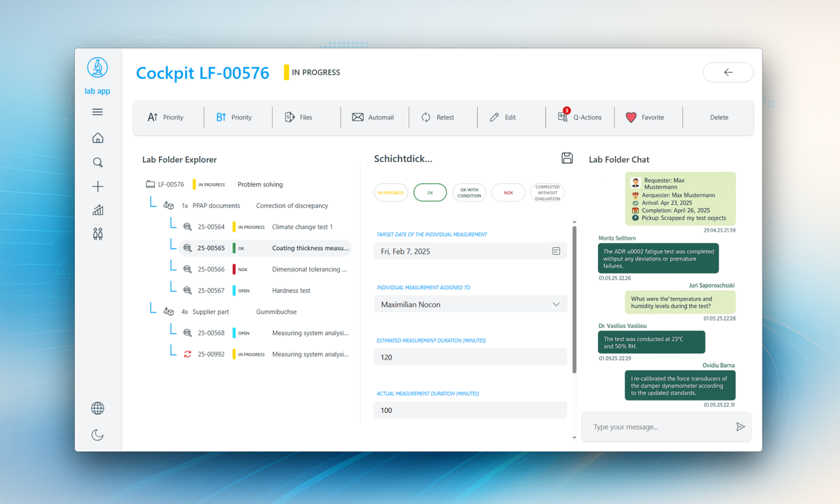Image resolution: width=840 pixels, height=504 pixels.
Task: Open the hamburger menu in sidebar
Action: pyautogui.click(x=98, y=112)
